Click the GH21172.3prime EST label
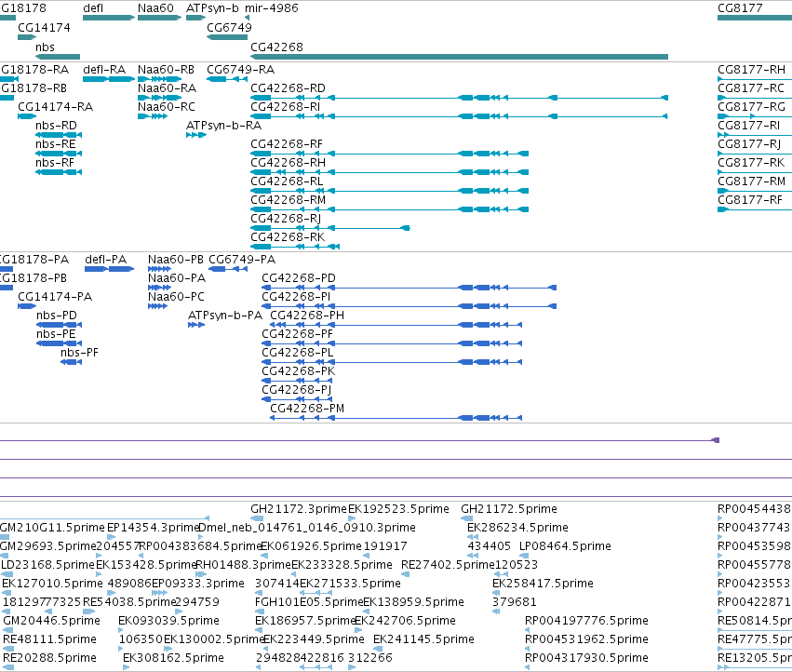 tap(299, 509)
